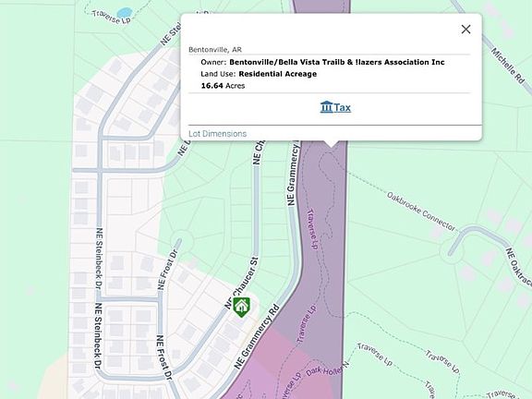The width and height of the screenshot is (532, 399).
Task: Click the NE Chaucer St label
Action: pyautogui.click(x=241, y=283)
